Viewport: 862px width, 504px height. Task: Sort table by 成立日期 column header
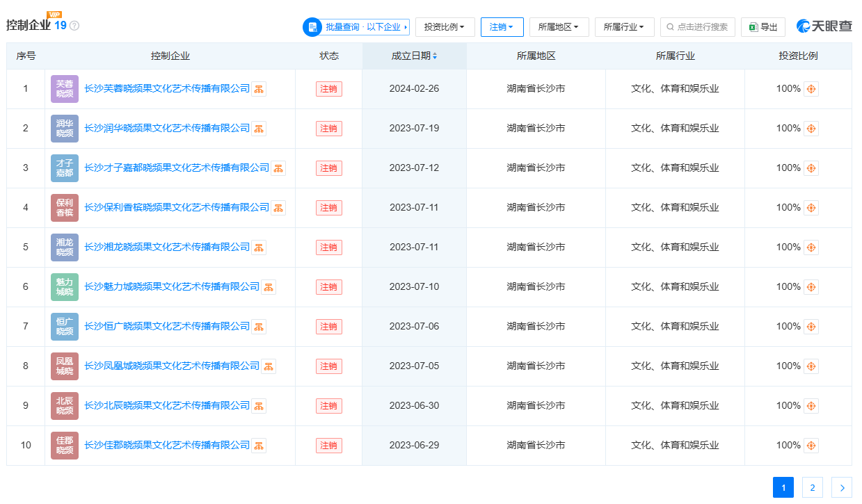coord(414,56)
